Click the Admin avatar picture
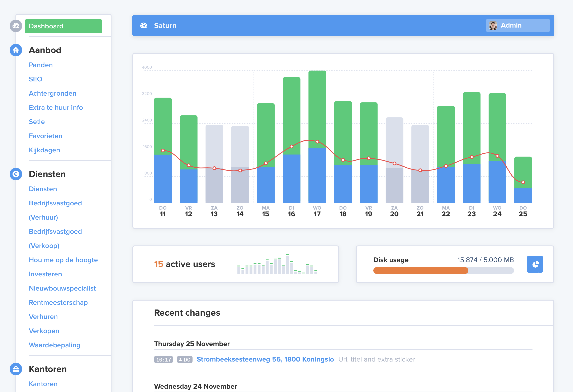573x392 pixels. (x=493, y=26)
